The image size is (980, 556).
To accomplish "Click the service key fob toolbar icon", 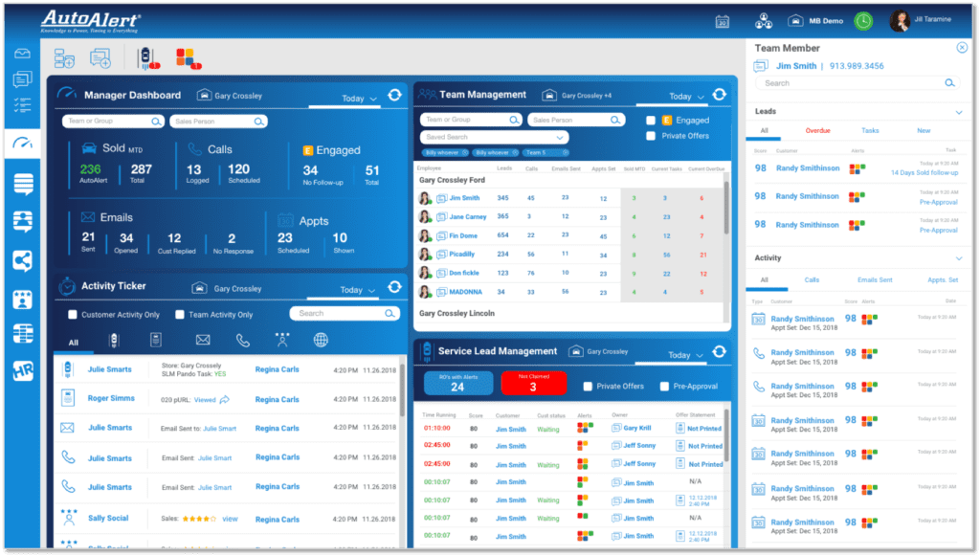I will point(147,58).
